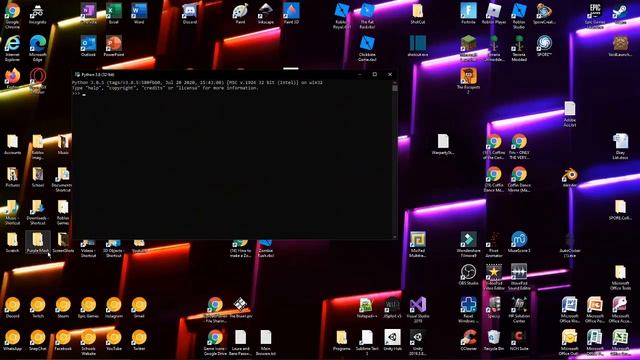Launch Fortnite from the desktop
This screenshot has height=360, width=640.
(x=468, y=13)
